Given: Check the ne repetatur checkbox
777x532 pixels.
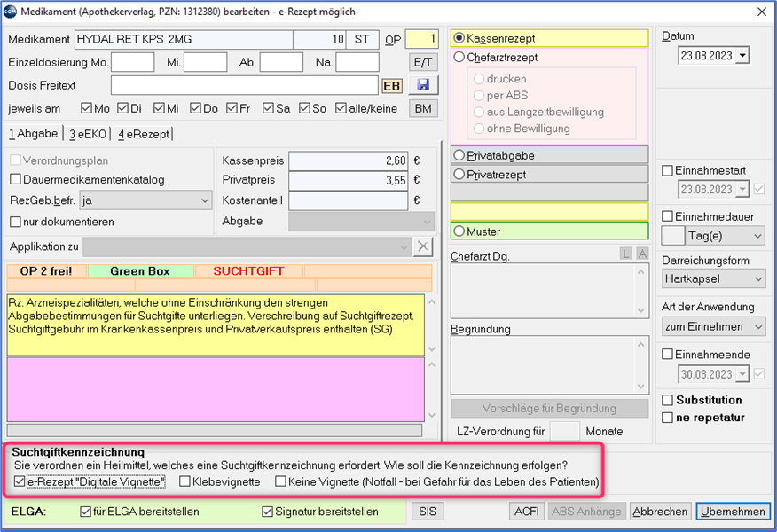Looking at the screenshot, I should point(668,418).
